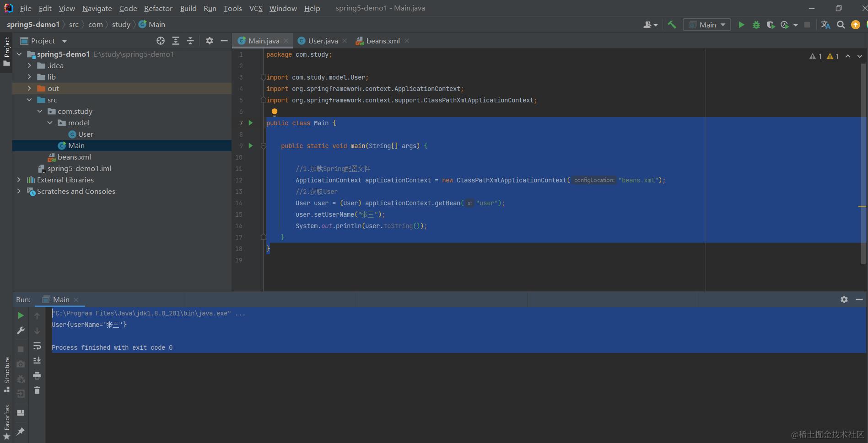Open the Main run configuration dropdown

point(707,25)
